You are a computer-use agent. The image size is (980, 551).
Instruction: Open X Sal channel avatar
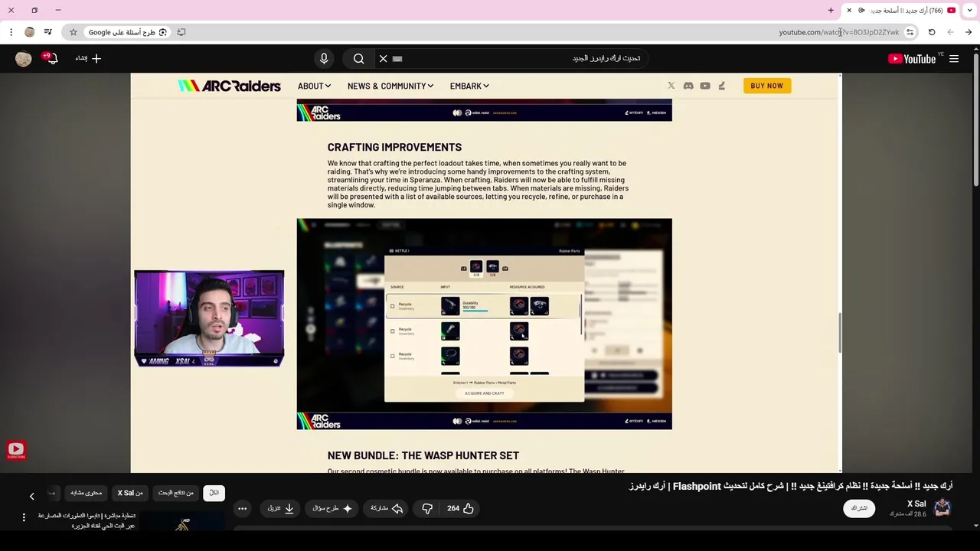pos(942,507)
